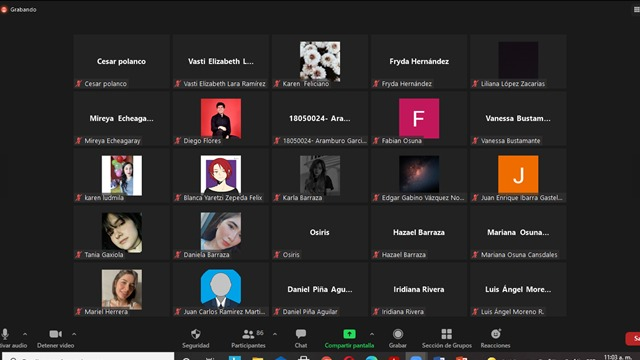Click the large 'Fryda Hernández' center name

(x=419, y=61)
